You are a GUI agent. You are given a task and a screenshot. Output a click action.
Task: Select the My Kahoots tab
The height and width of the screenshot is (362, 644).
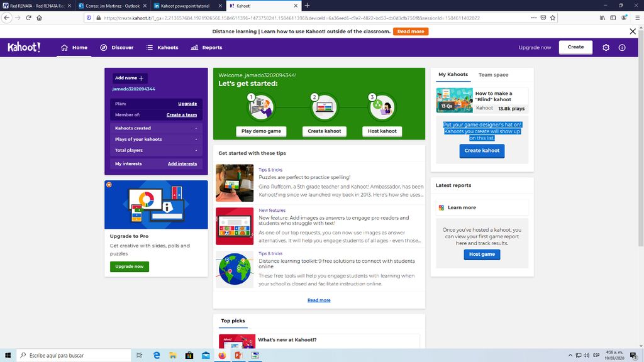click(453, 75)
